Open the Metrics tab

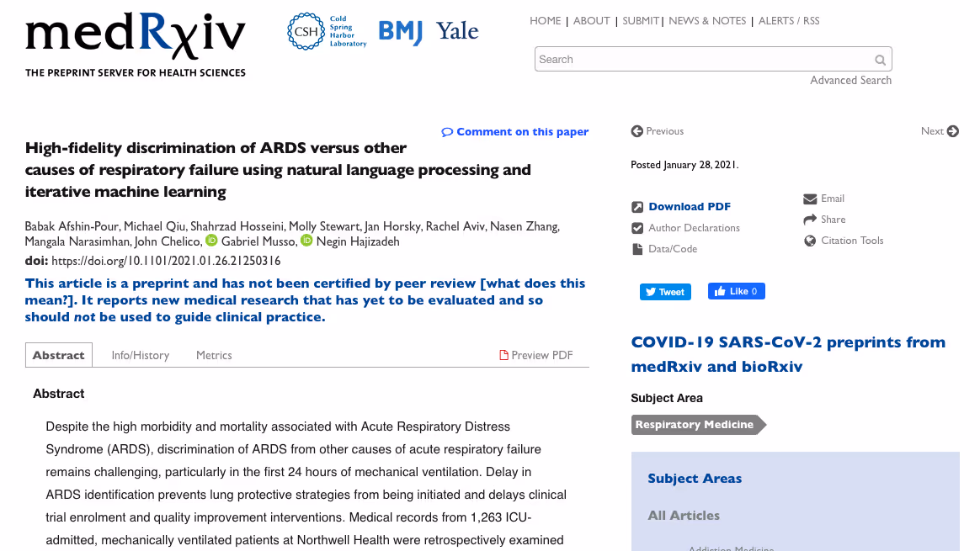[x=214, y=355]
